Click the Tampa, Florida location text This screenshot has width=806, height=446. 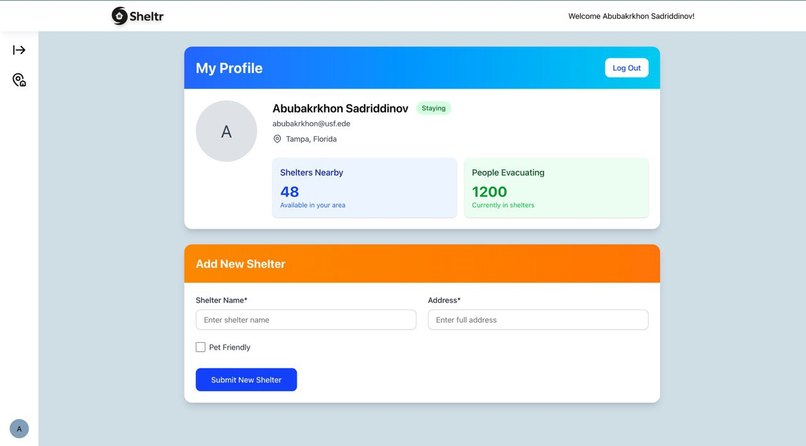[312, 139]
